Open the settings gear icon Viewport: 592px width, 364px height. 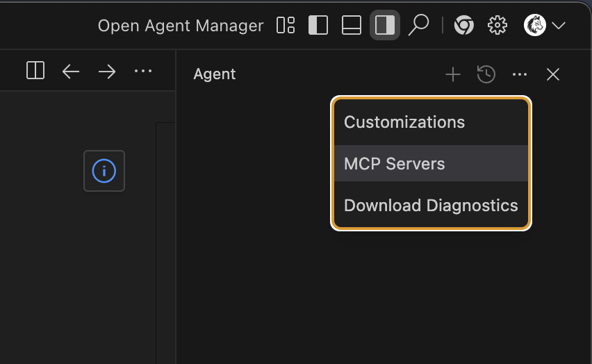click(498, 26)
